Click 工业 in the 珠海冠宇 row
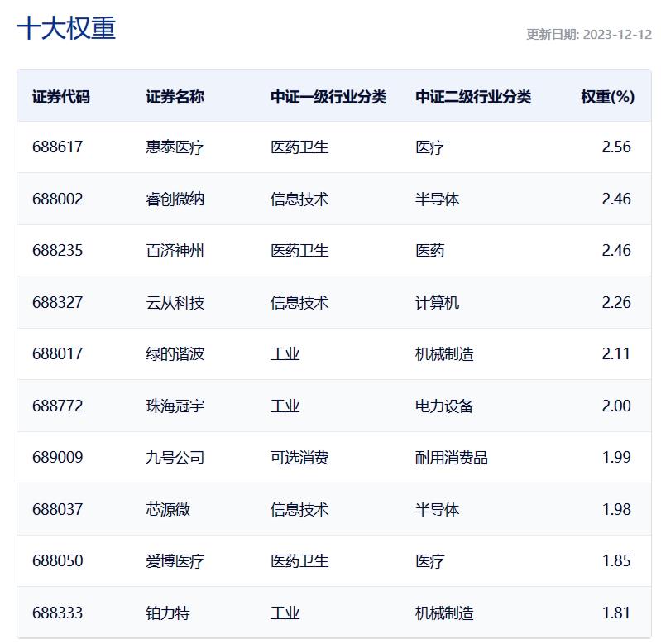This screenshot has width=661, height=644. [285, 406]
